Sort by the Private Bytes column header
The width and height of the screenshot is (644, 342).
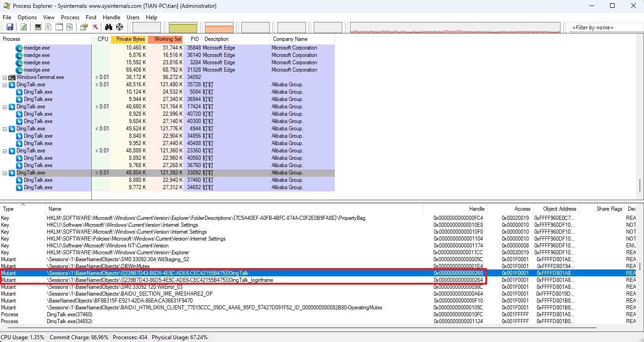click(x=128, y=39)
